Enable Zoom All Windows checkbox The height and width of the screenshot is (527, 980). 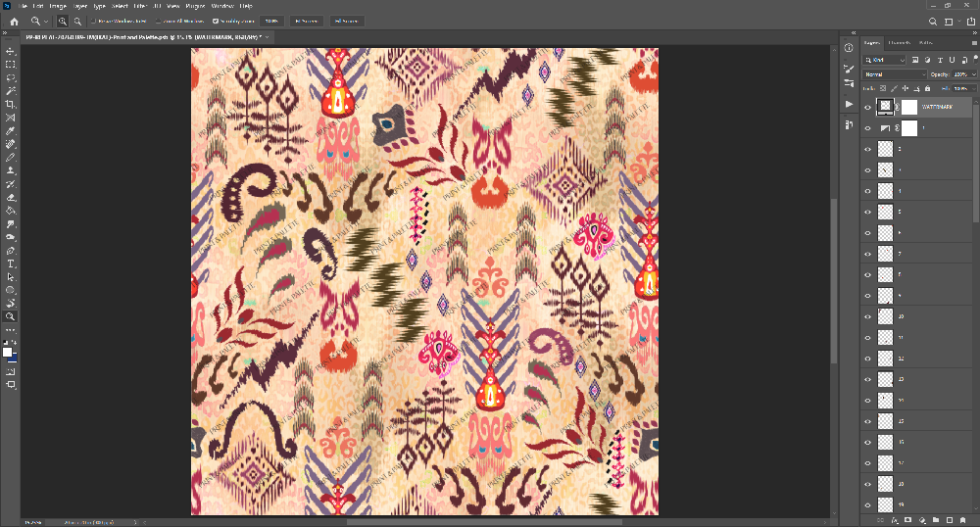click(158, 22)
